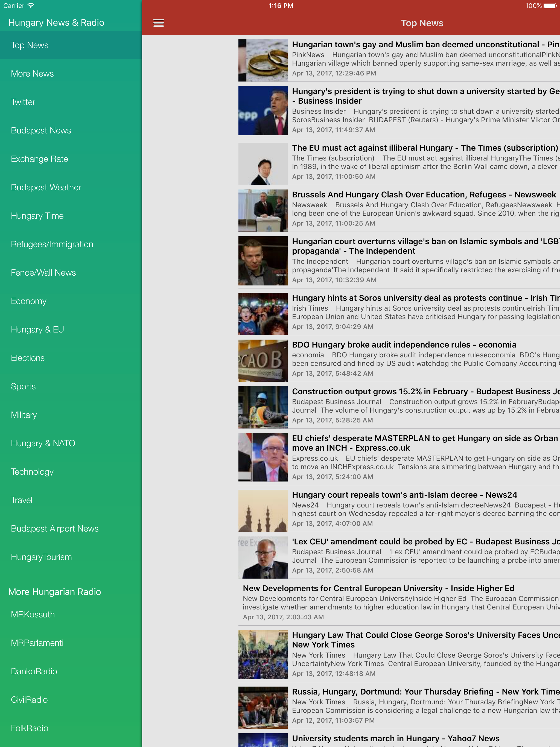This screenshot has width=560, height=747.
Task: Play MRParlamenti radio station
Action: (x=71, y=643)
